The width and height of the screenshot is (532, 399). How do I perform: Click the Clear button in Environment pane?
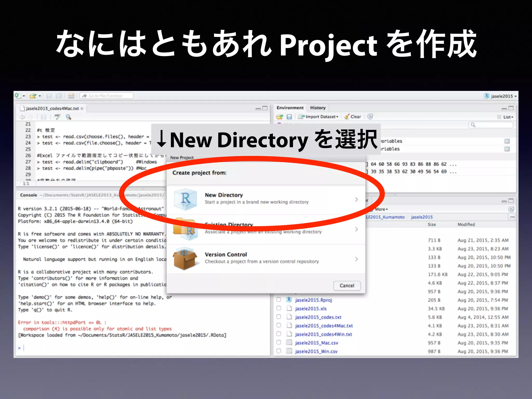click(353, 117)
